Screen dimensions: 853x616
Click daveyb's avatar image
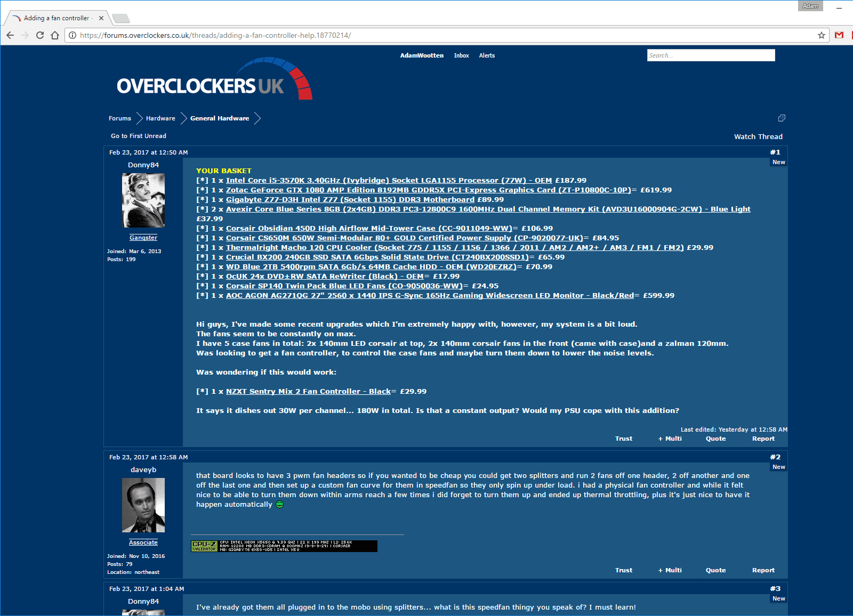click(143, 505)
